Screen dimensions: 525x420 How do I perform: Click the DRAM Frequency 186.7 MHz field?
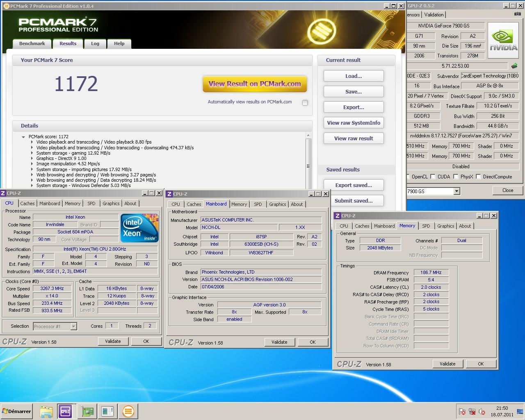click(431, 273)
